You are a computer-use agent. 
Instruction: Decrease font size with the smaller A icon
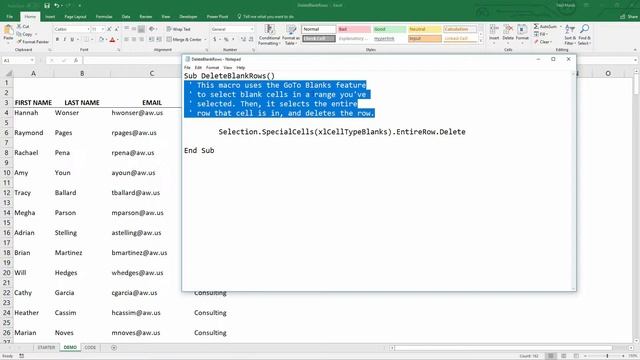117,29
